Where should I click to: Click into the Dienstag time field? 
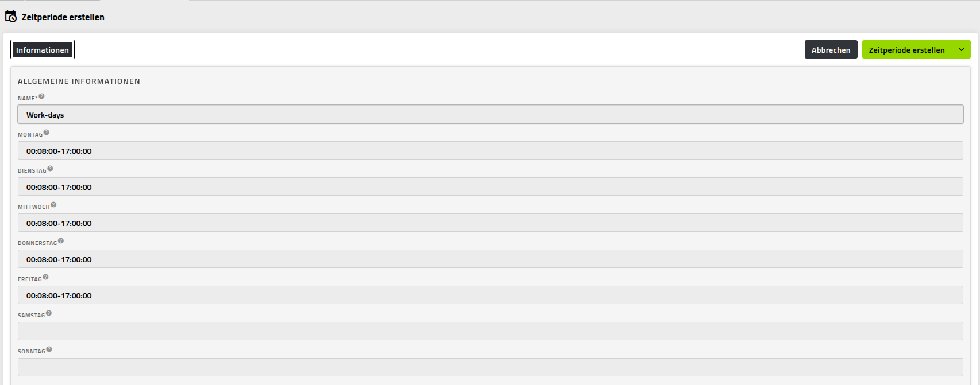point(490,187)
